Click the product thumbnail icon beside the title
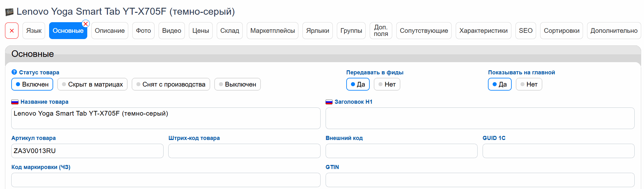 (9, 12)
